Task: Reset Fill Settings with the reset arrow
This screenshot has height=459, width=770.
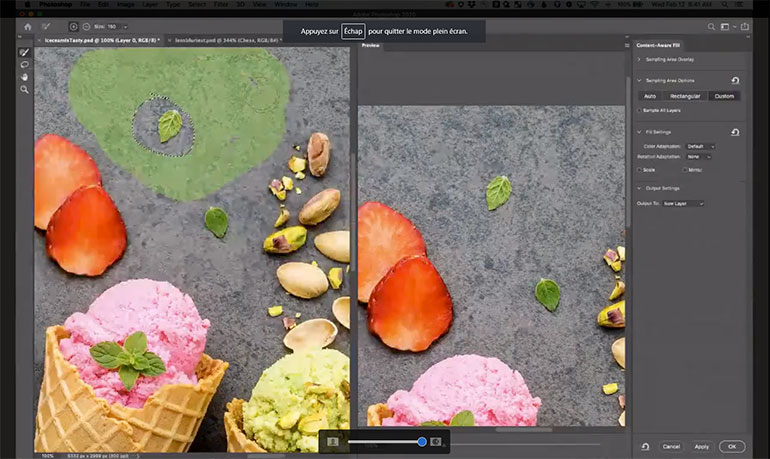Action: (x=735, y=132)
